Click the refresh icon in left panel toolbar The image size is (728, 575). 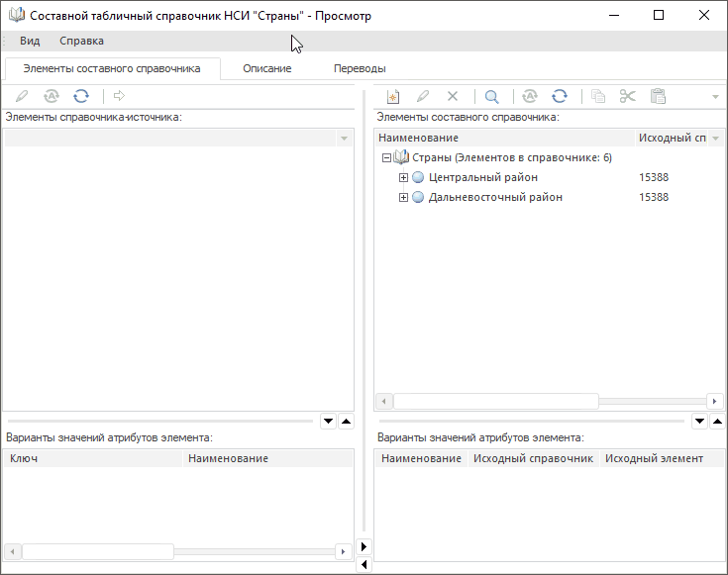pos(81,96)
